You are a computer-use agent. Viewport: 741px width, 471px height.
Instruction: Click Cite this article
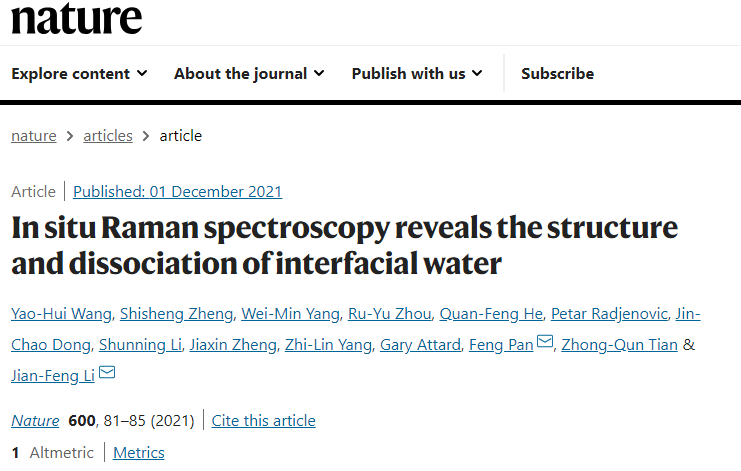pos(263,420)
